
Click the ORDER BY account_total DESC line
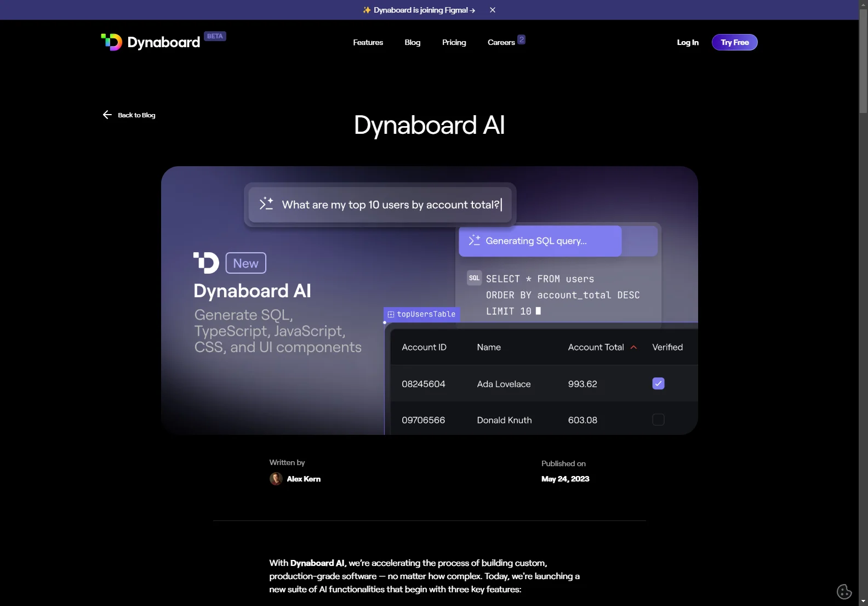point(563,295)
